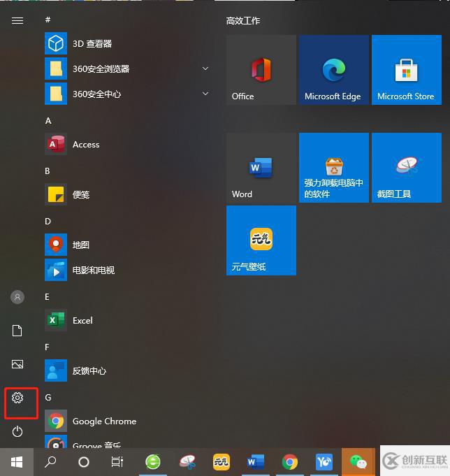This screenshot has width=450, height=476.
Task: Click the E letter header in app list
Action: tap(47, 297)
